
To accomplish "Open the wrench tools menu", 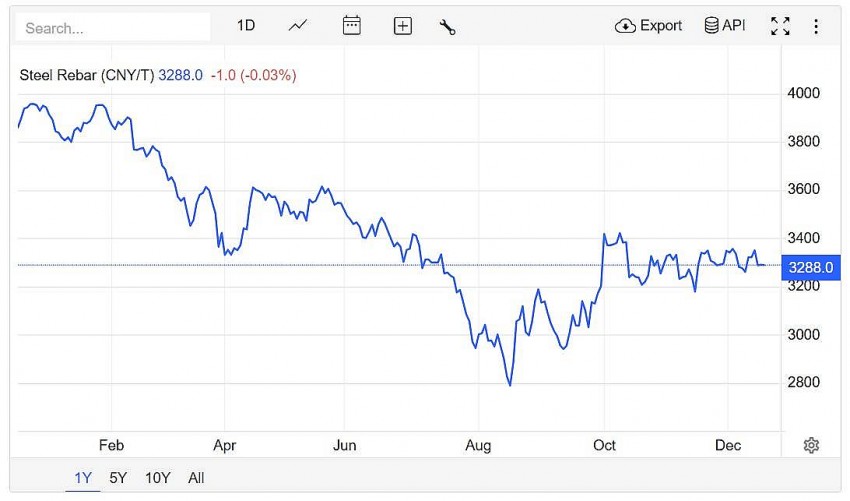I will [x=447, y=27].
